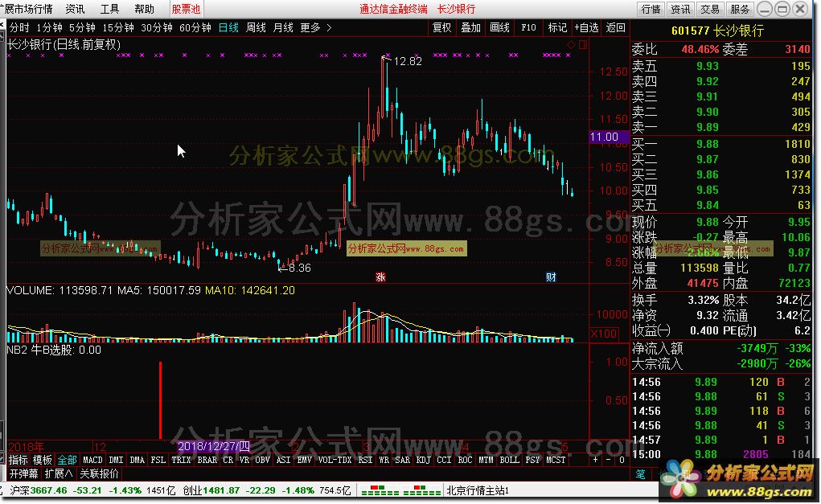
Task: Apply the DMI indicator
Action: click(116, 460)
